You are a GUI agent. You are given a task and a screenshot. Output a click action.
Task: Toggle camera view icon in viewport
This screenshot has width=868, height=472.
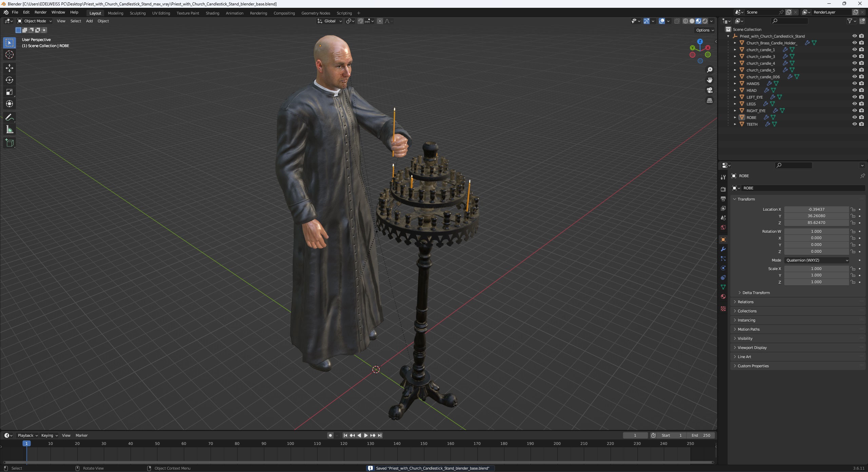tap(709, 90)
